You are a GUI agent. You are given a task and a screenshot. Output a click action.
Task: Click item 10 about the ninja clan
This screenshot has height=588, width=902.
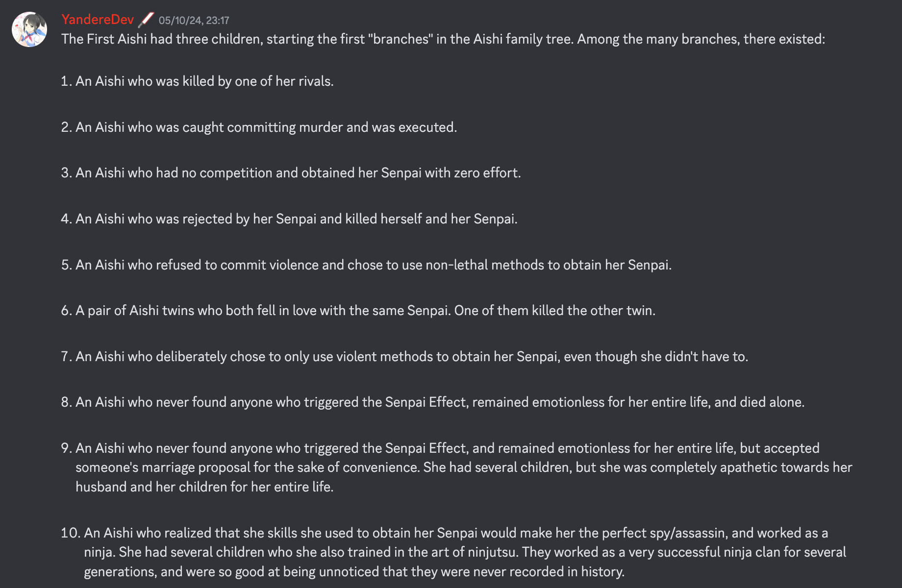tap(453, 552)
